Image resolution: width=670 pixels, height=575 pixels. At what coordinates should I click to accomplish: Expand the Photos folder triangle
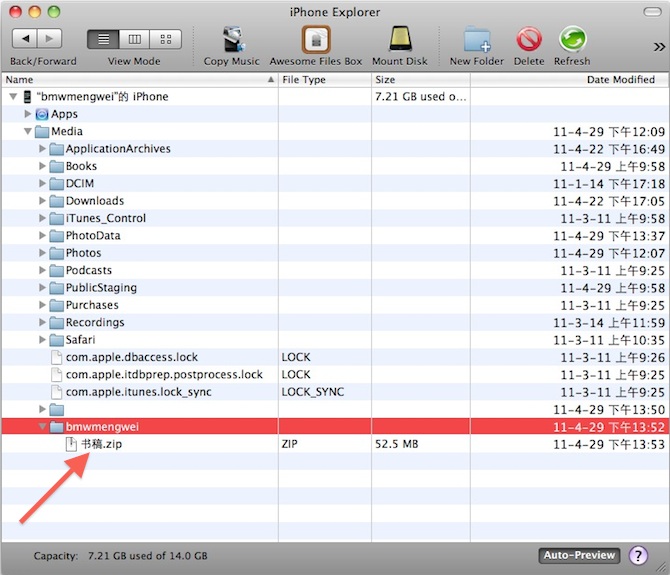(42, 252)
